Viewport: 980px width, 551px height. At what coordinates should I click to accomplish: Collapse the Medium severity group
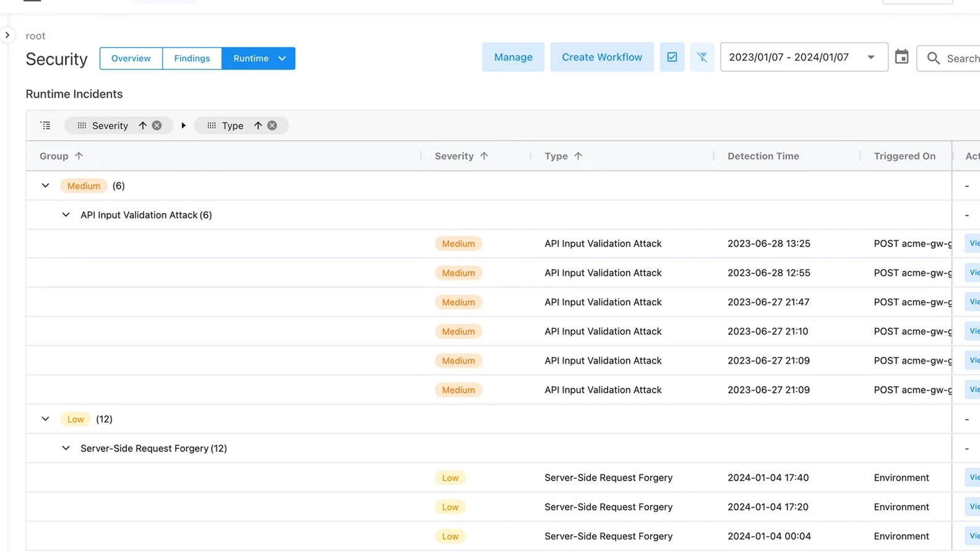point(45,186)
